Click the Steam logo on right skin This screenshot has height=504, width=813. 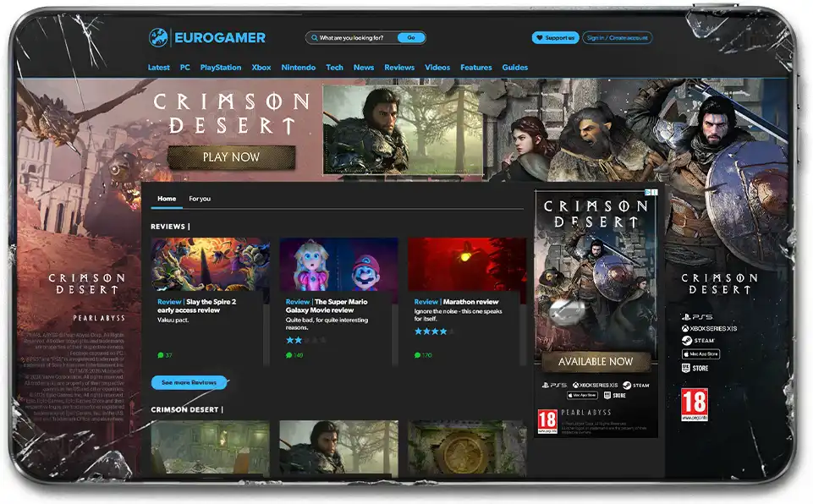tap(699, 341)
